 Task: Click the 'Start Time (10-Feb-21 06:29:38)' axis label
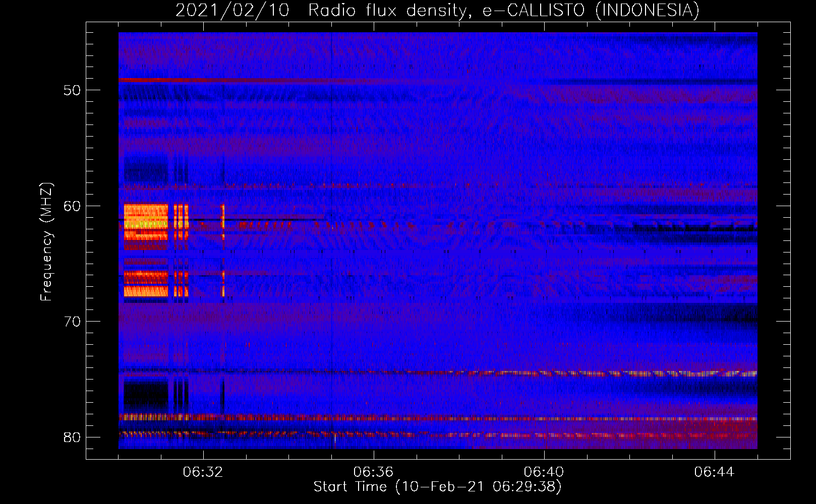point(437,487)
